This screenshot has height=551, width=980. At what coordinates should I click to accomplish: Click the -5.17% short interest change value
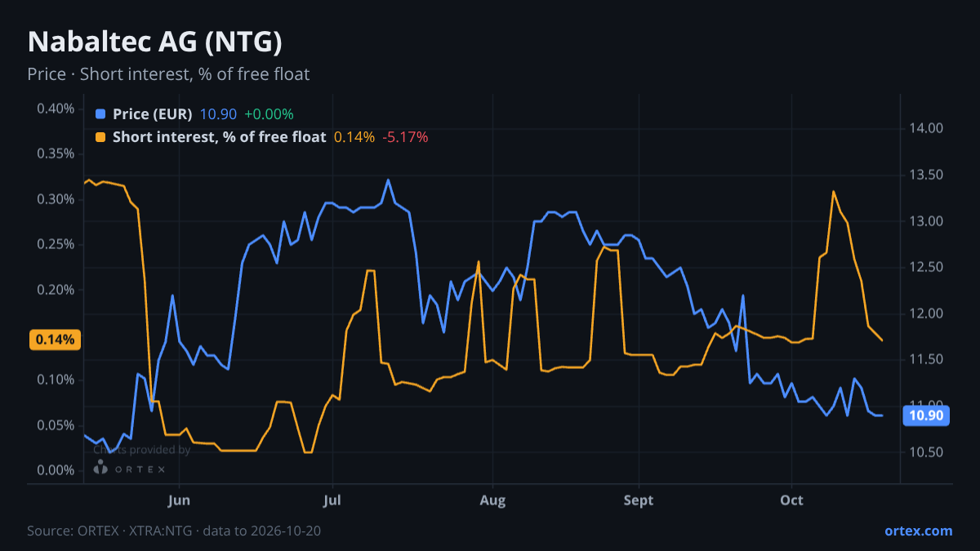click(x=405, y=137)
